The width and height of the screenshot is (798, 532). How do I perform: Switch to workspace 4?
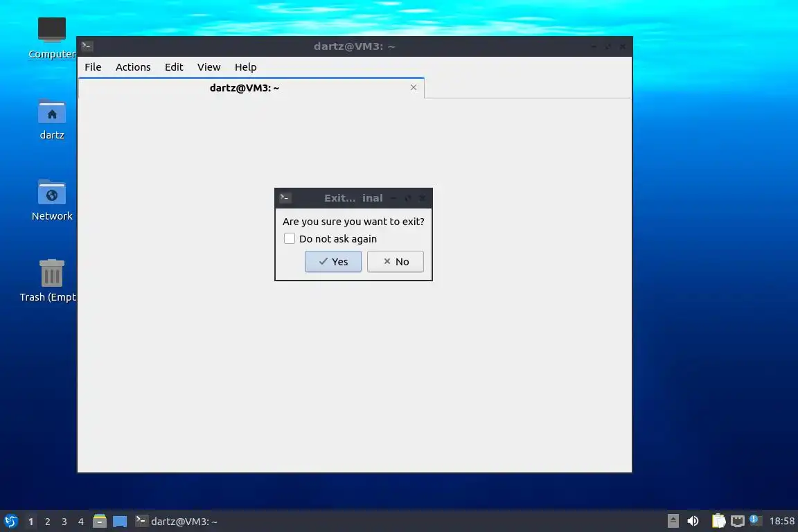click(x=81, y=522)
